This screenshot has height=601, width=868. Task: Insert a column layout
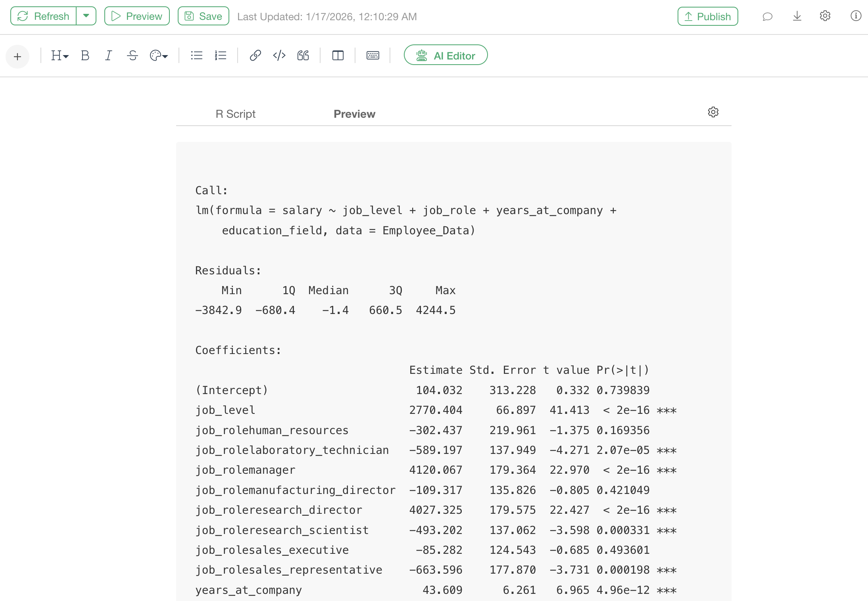(338, 56)
